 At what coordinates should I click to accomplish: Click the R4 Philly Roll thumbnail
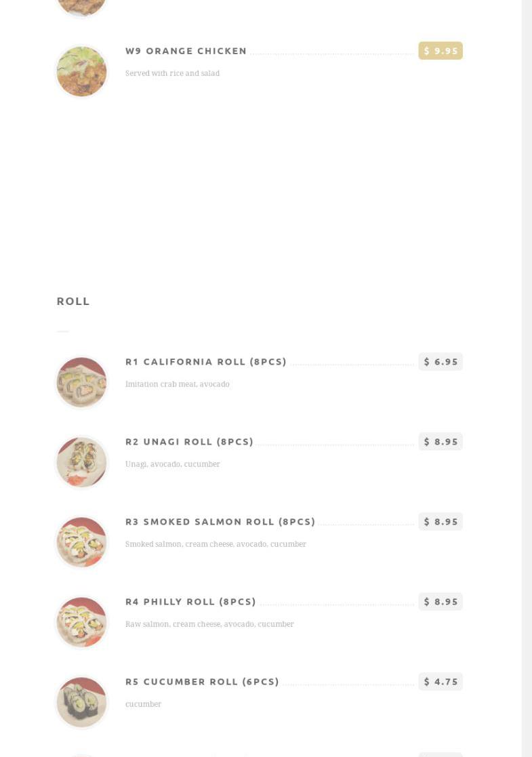81,622
